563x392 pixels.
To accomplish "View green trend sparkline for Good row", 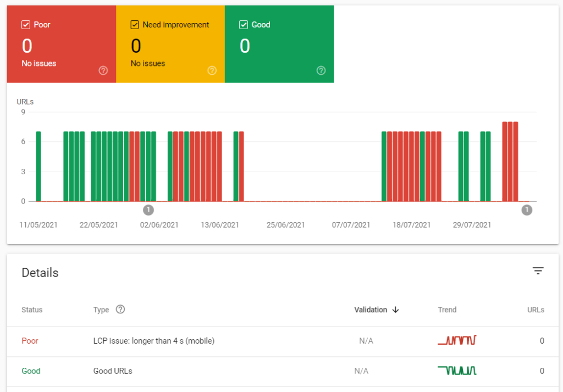I will pos(457,370).
